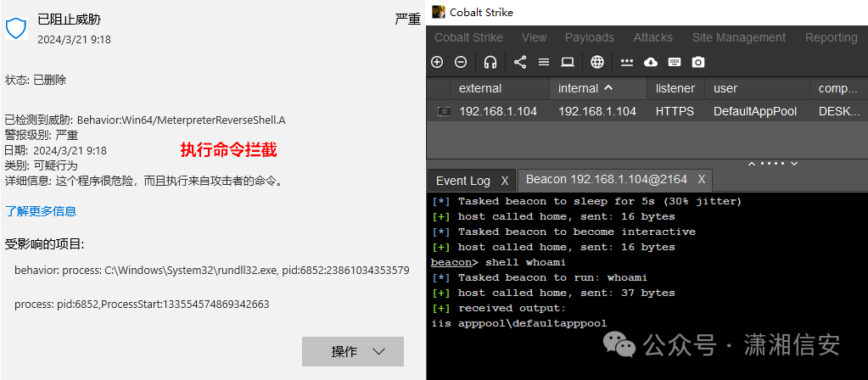Image resolution: width=868 pixels, height=380 pixels.
Task: Click the rundll32.exe behavior process line
Action: pos(211,271)
